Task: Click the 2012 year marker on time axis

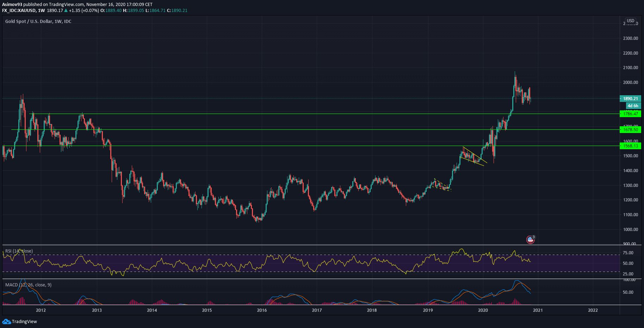Action: [41, 310]
